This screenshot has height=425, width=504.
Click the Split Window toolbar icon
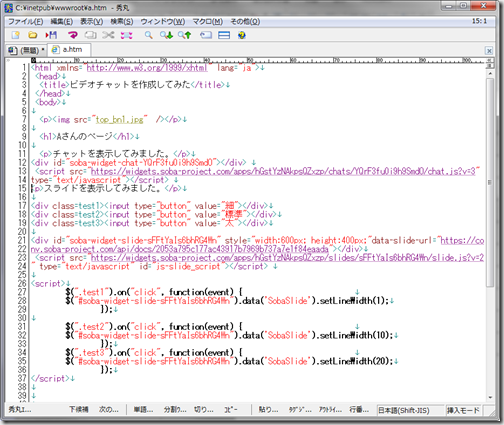coord(224,35)
